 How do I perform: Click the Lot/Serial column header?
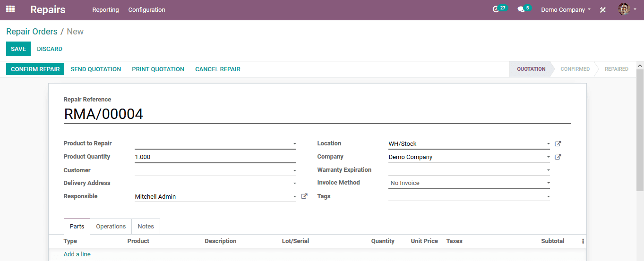(295, 241)
